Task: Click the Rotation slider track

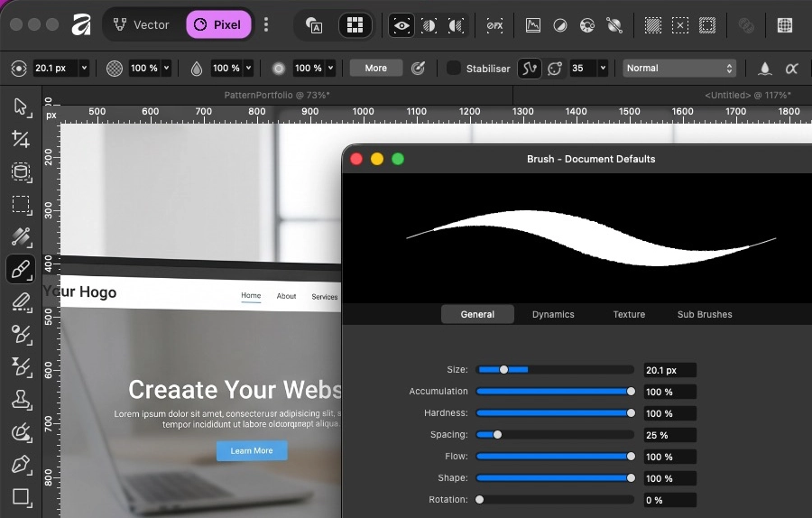Action: click(x=555, y=500)
